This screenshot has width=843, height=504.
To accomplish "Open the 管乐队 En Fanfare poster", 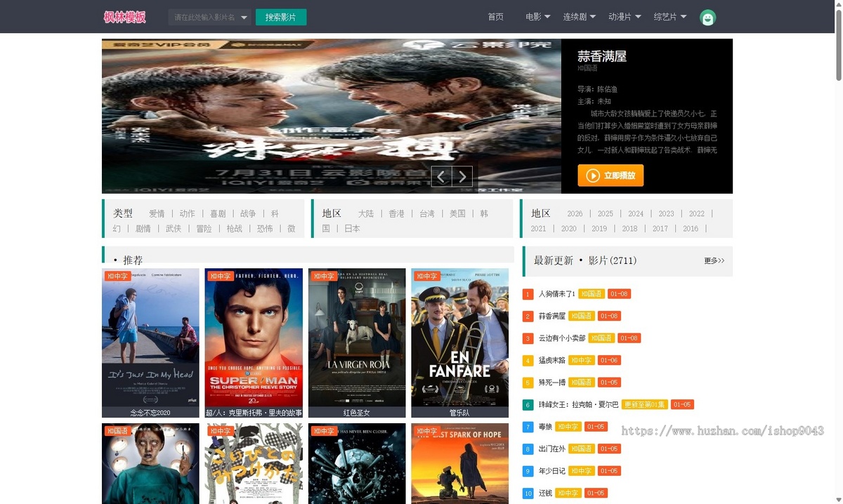I will coord(460,338).
